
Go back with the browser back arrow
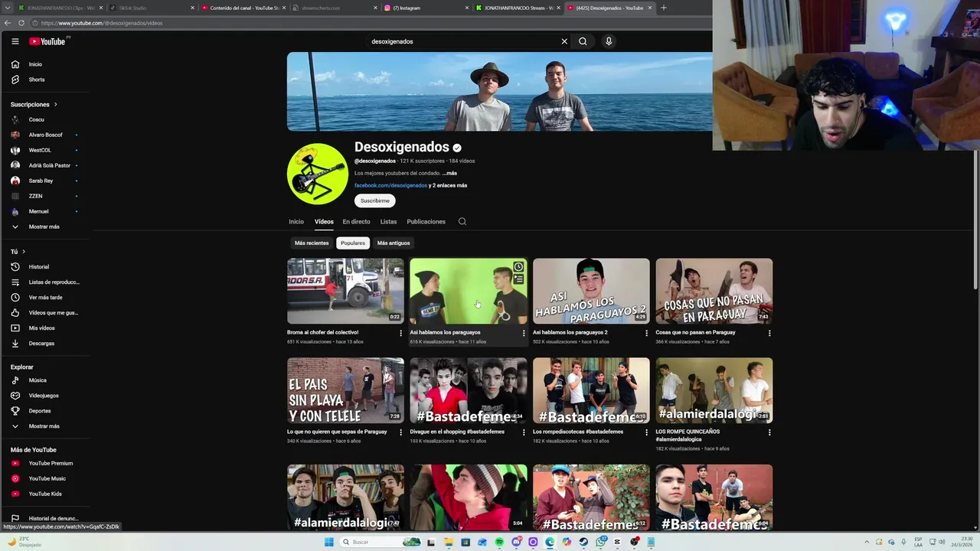pos(8,23)
